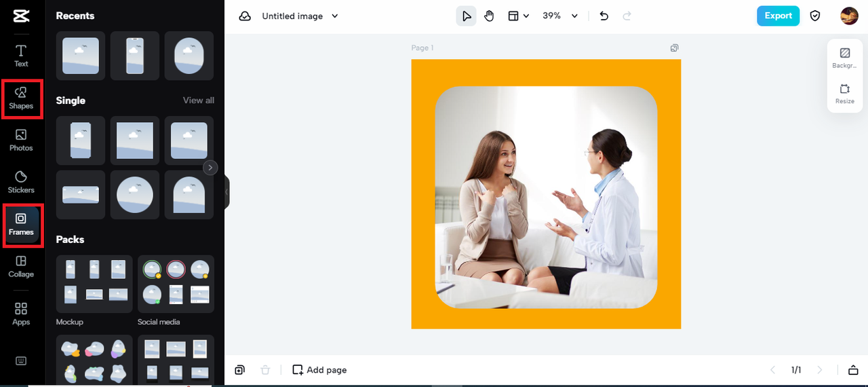The image size is (868, 387).
Task: Click the shield privacy icon
Action: click(815, 16)
